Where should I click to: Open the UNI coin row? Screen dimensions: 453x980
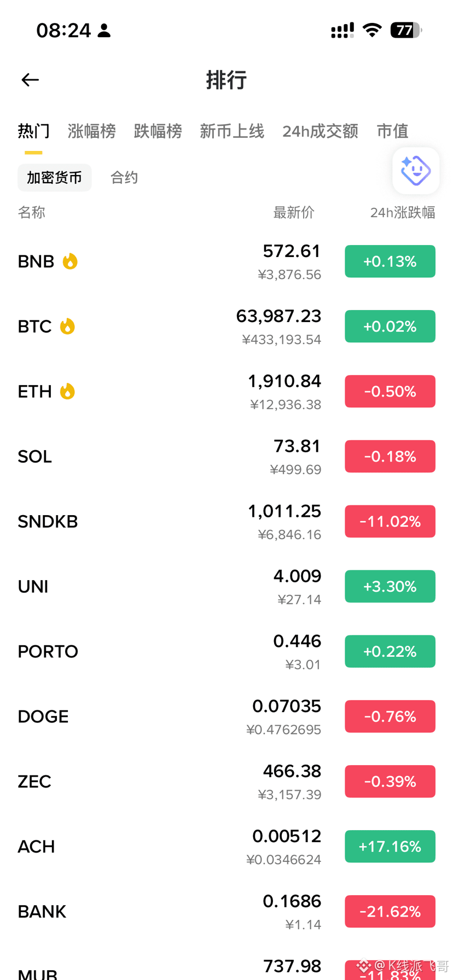(x=226, y=587)
